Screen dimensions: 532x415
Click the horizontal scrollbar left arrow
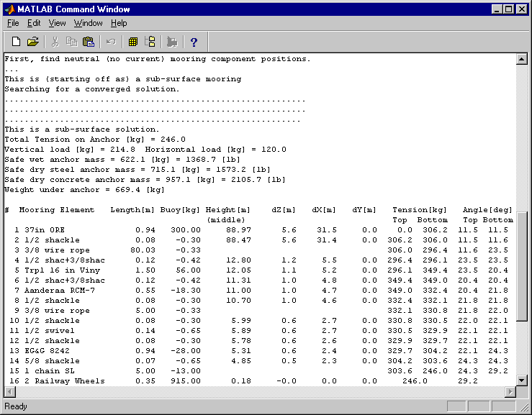9,392
